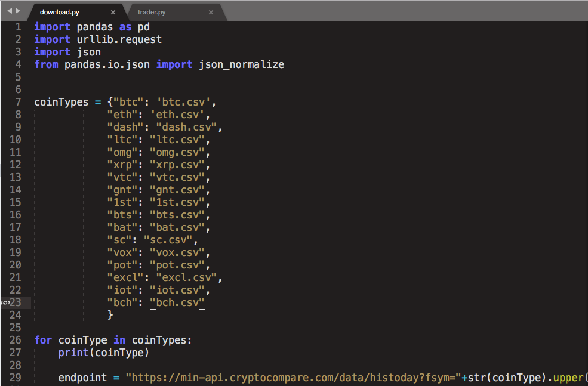Click the cryptocompare URL string on line 29
The width and height of the screenshot is (588, 386).
tap(293, 378)
